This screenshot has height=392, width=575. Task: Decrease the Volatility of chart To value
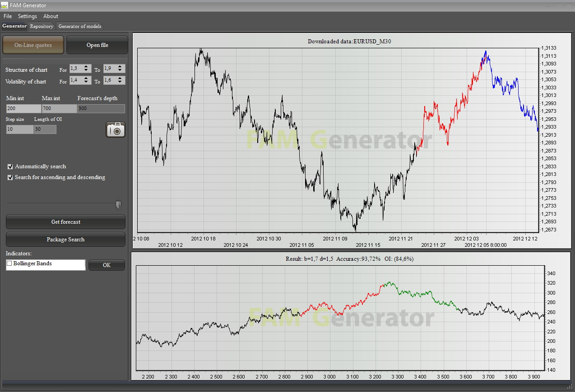[x=120, y=82]
